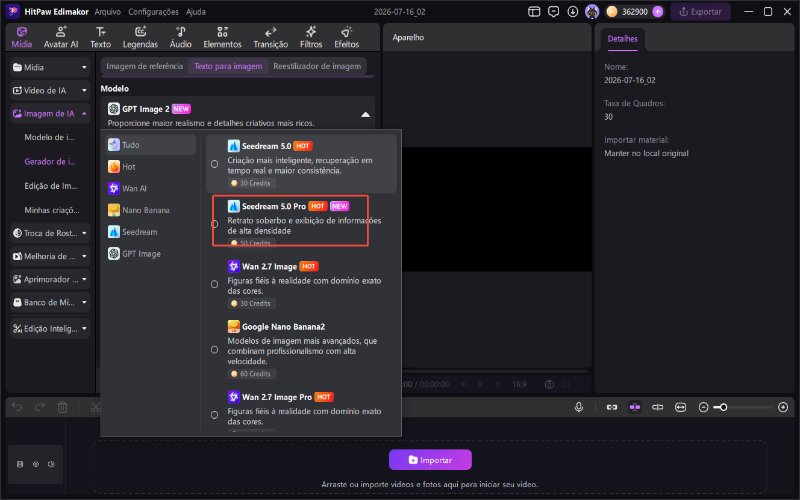Screen dimensions: 800x500
Task: Filter models by Hot category
Action: [x=151, y=167]
